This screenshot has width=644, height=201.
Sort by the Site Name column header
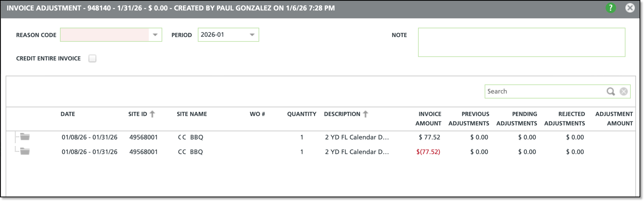(x=192, y=114)
